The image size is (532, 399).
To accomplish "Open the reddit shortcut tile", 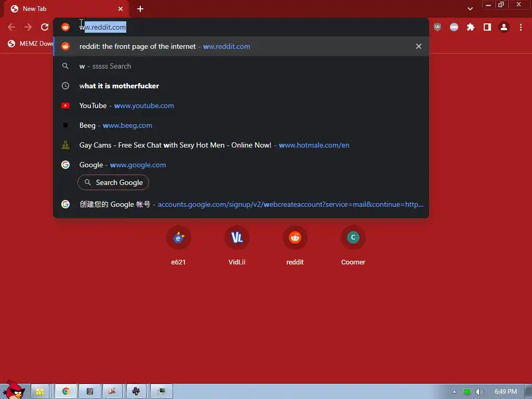I will pyautogui.click(x=295, y=245).
